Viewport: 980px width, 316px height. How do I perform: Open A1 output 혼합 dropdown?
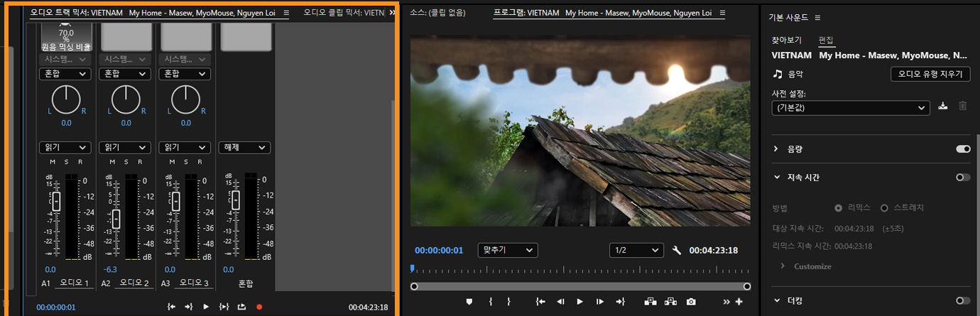point(65,74)
